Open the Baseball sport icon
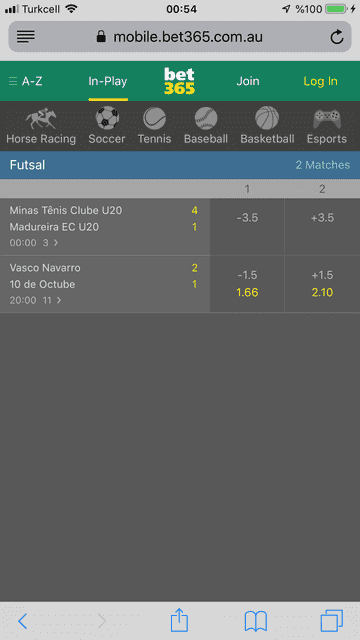360x640 pixels. click(206, 118)
